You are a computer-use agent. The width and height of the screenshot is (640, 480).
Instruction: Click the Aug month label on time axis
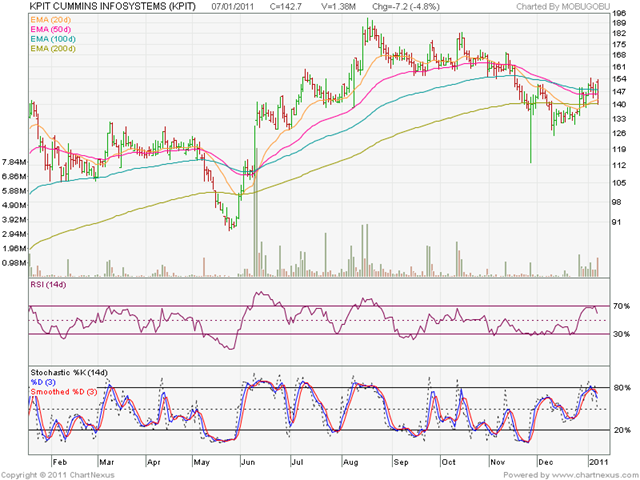coord(351,462)
